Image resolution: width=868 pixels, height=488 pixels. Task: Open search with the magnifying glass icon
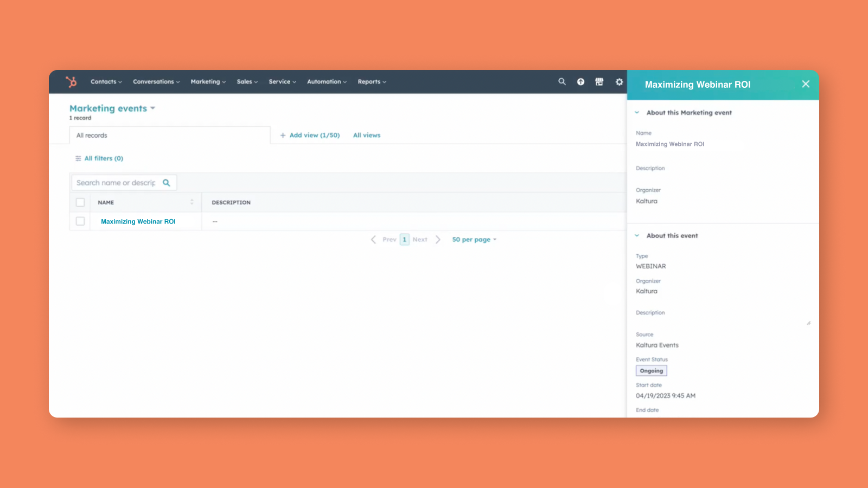click(x=562, y=82)
